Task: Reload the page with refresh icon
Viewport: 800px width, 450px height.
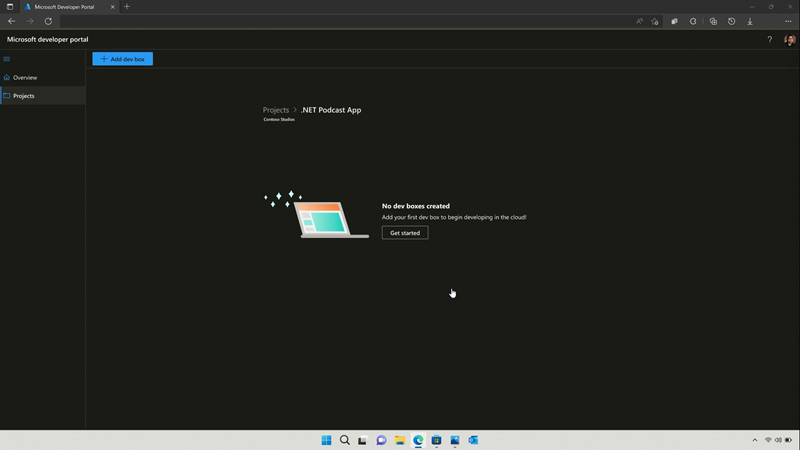Action: pyautogui.click(x=48, y=21)
